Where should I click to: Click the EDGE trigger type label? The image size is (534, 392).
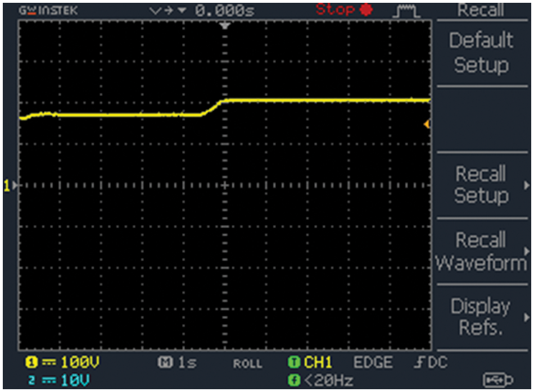(x=373, y=363)
